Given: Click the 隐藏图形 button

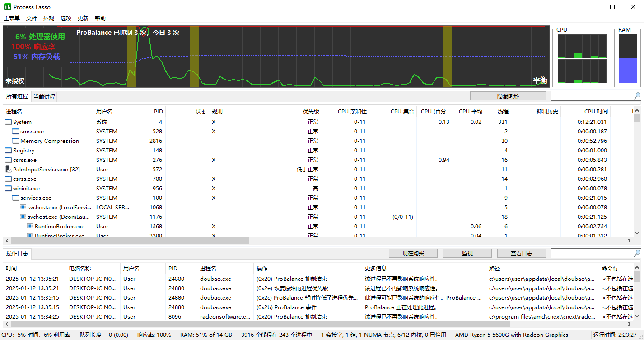Looking at the screenshot, I should (x=508, y=96).
